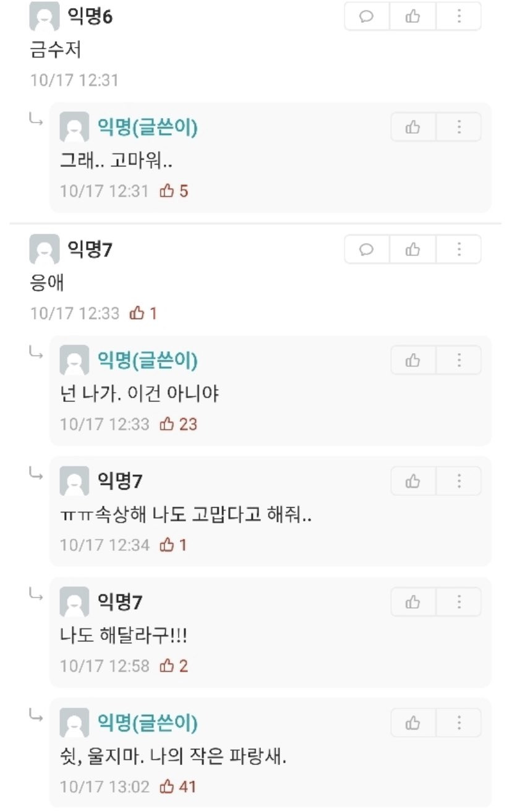Open more options on 쉿, 울지마 reply
Image resolution: width=512 pixels, height=812 pixels.
[459, 722]
